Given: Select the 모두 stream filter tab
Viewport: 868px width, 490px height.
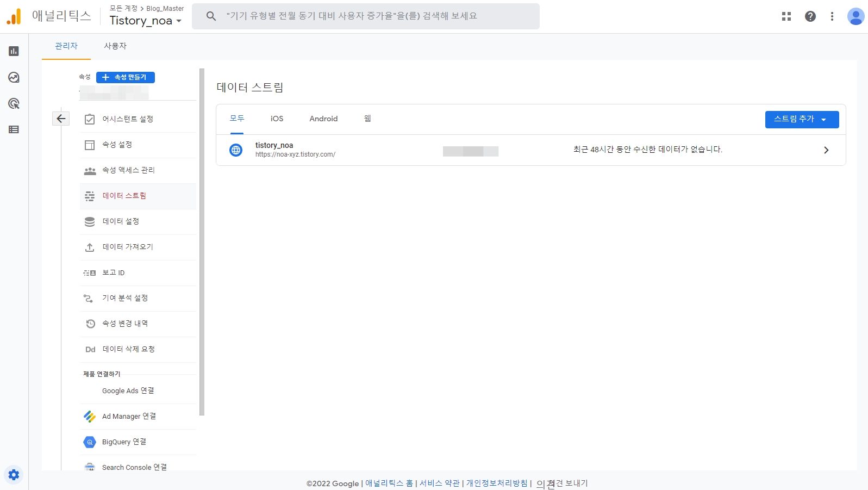Looking at the screenshot, I should pyautogui.click(x=237, y=119).
